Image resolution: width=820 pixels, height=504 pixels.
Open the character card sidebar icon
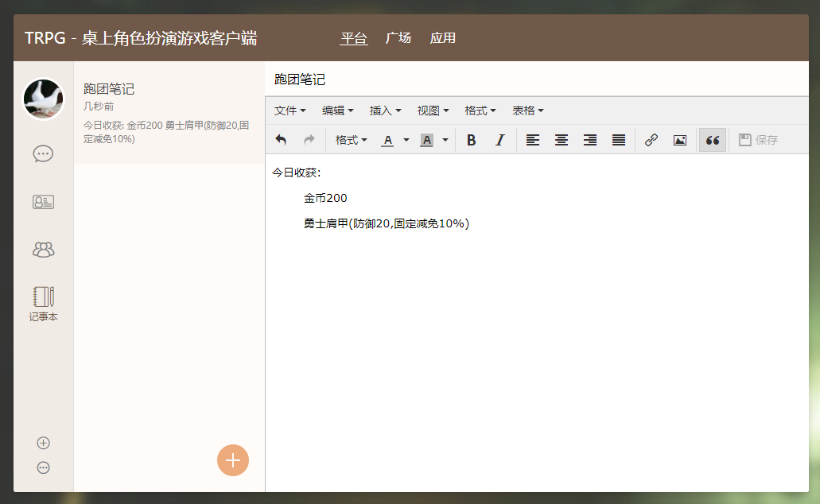pos(43,202)
